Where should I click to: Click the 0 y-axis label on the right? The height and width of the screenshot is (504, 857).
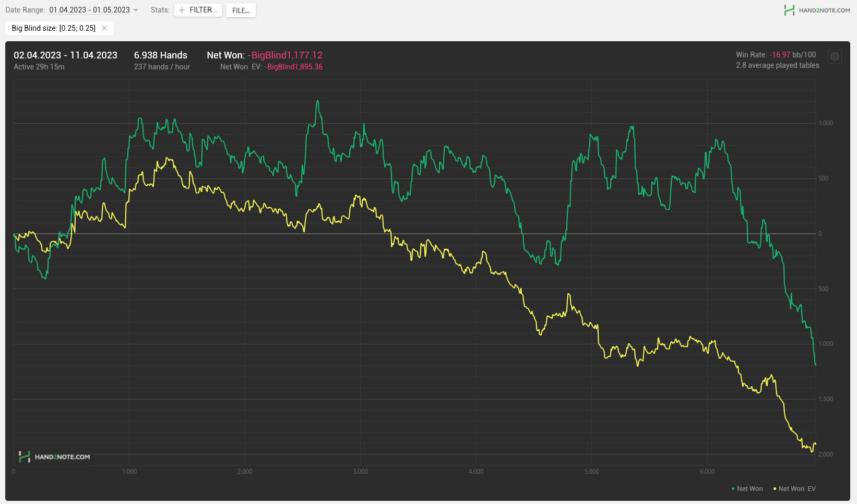tap(820, 234)
